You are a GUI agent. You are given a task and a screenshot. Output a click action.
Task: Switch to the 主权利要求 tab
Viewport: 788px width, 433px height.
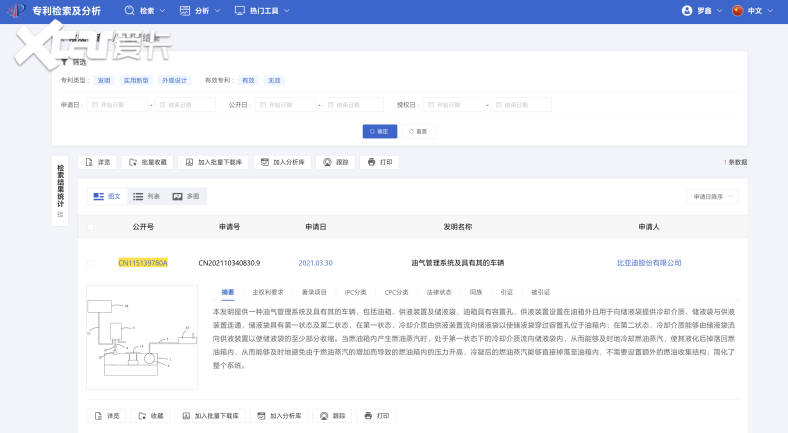click(268, 292)
